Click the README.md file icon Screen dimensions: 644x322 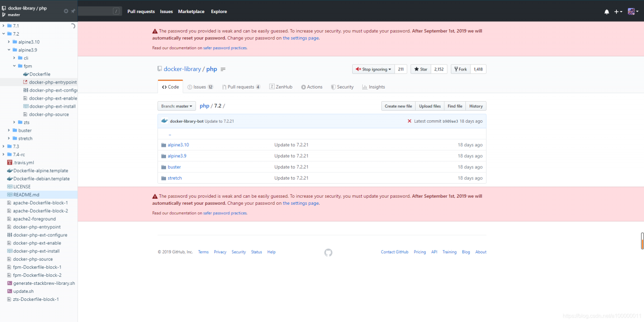[x=10, y=195]
